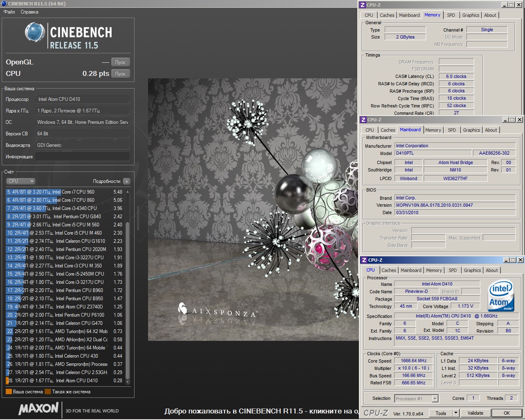Open the Файл menu
The height and width of the screenshot is (420, 525).
9,12
